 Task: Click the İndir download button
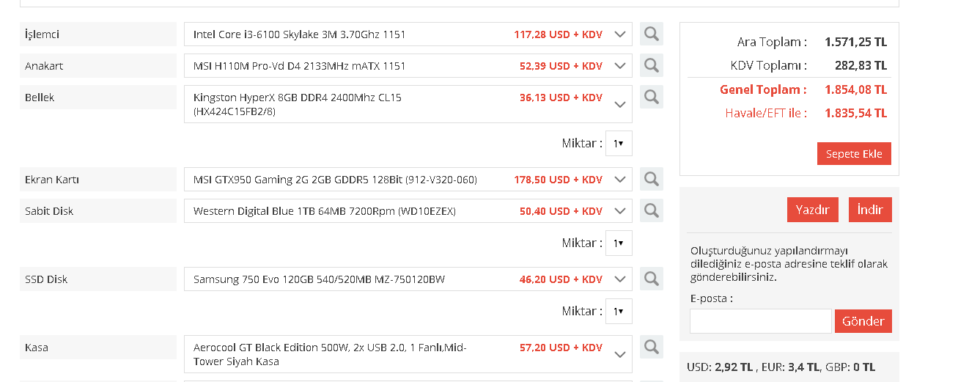870,210
